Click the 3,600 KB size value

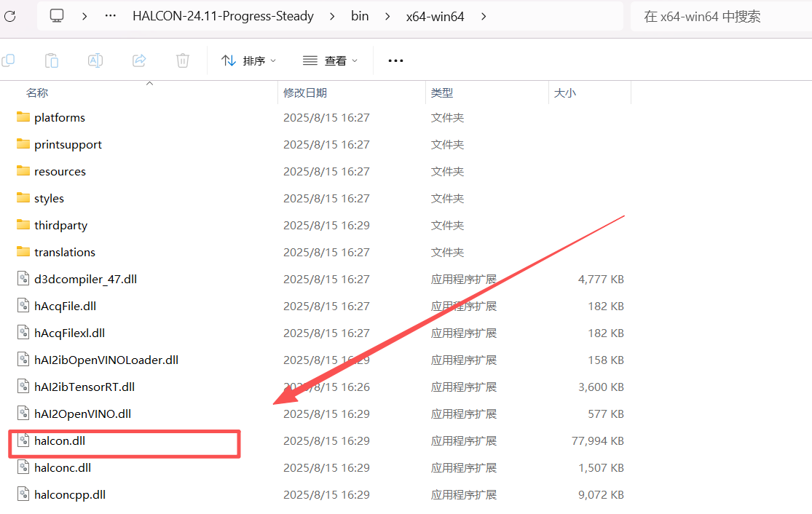(601, 387)
